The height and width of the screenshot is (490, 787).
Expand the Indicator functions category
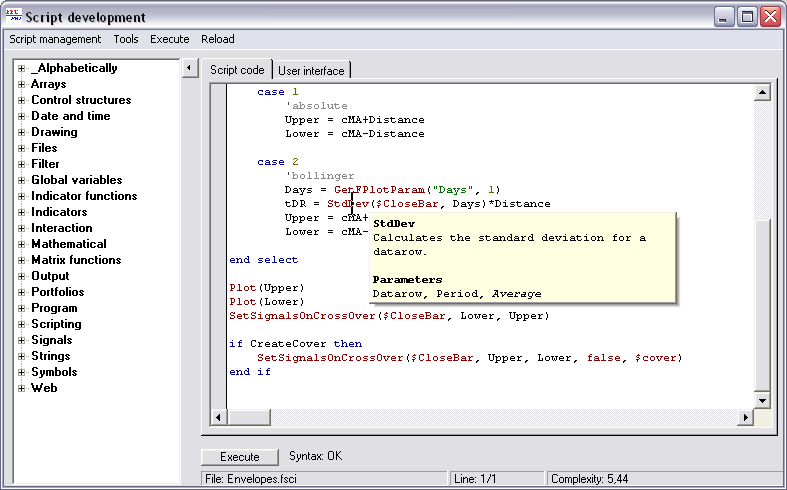[x=21, y=196]
